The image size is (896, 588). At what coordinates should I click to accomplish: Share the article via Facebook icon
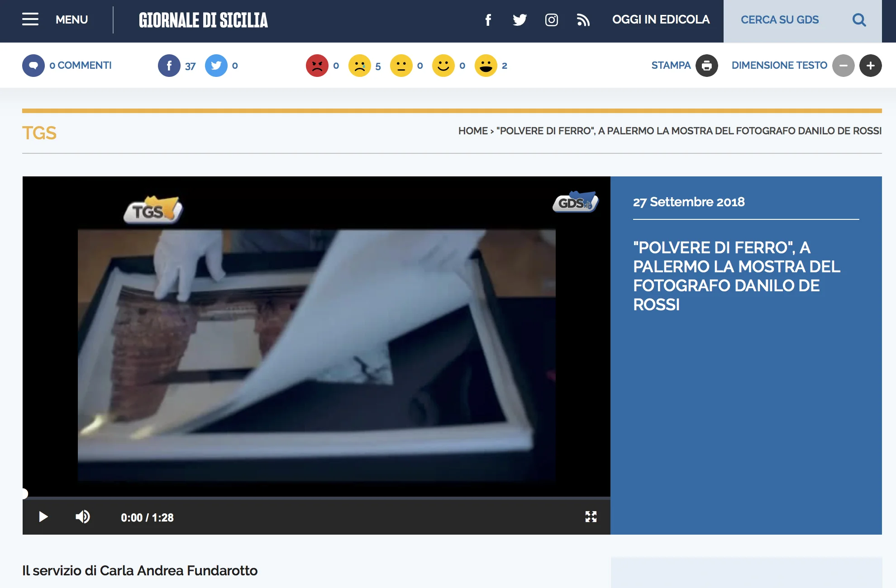click(169, 65)
